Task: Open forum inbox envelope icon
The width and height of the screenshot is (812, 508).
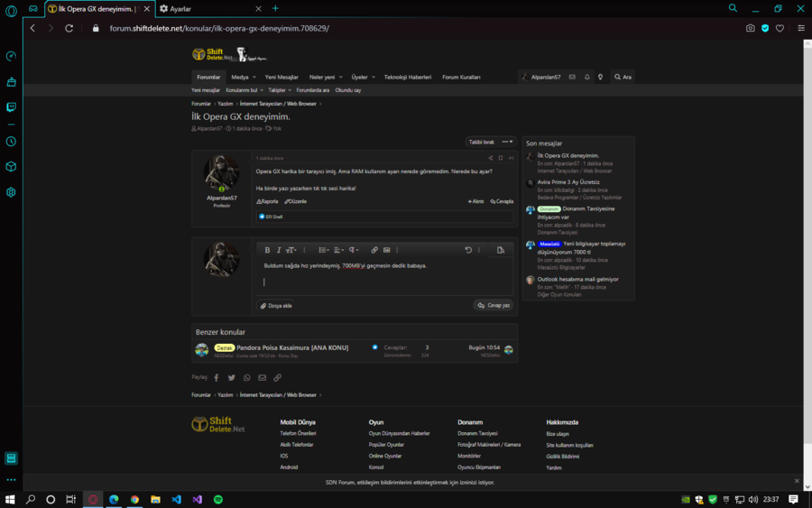Action: 572,78
